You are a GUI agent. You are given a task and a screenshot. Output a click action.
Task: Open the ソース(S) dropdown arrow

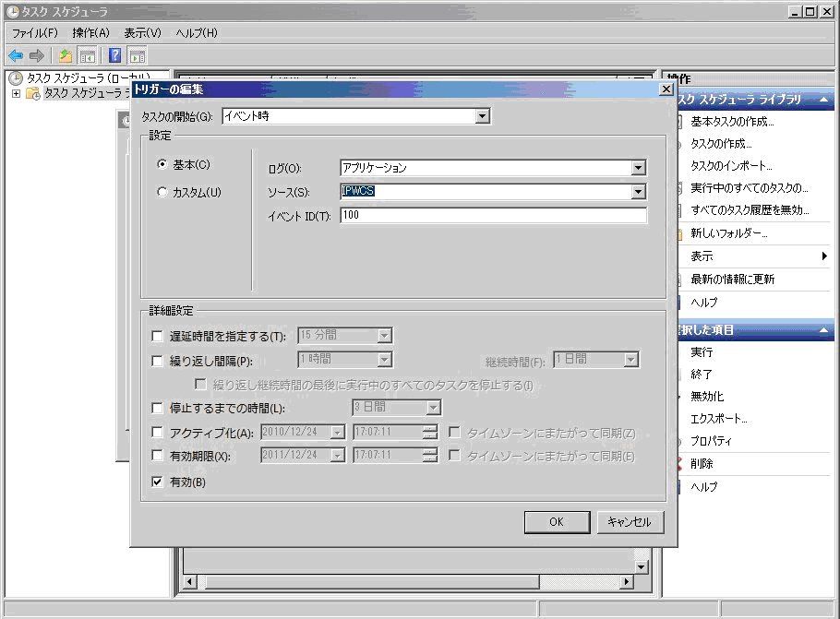click(x=638, y=192)
